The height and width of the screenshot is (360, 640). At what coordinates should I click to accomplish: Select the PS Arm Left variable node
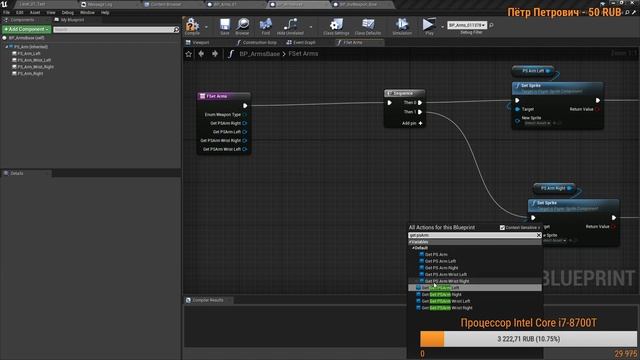pyautogui.click(x=533, y=71)
